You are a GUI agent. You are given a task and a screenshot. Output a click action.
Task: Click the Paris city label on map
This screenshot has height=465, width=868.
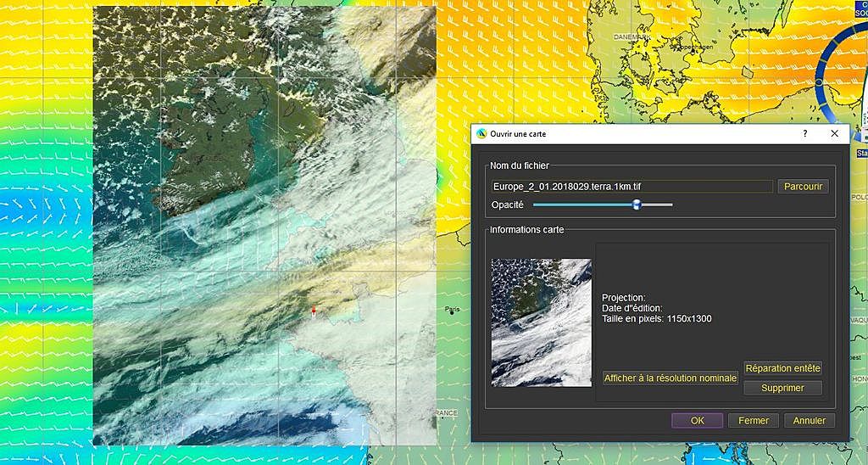tap(453, 309)
